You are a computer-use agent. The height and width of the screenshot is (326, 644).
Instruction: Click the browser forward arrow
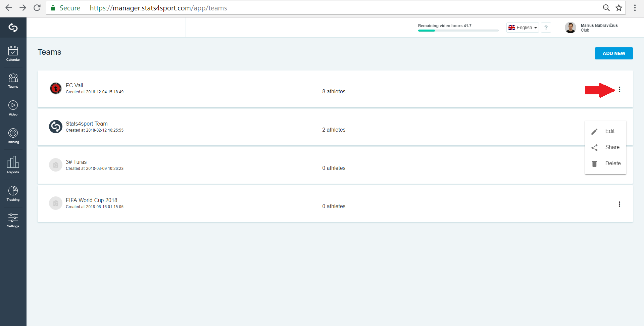pyautogui.click(x=23, y=8)
